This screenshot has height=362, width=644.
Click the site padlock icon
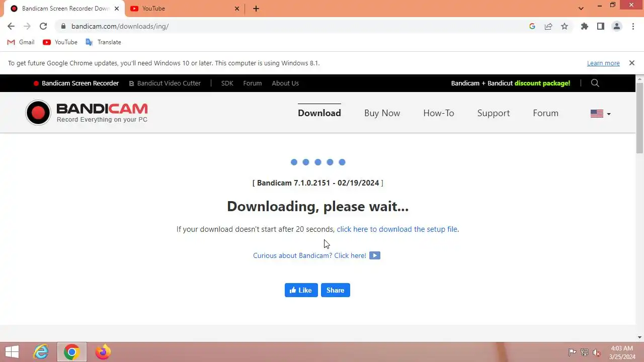[63, 26]
